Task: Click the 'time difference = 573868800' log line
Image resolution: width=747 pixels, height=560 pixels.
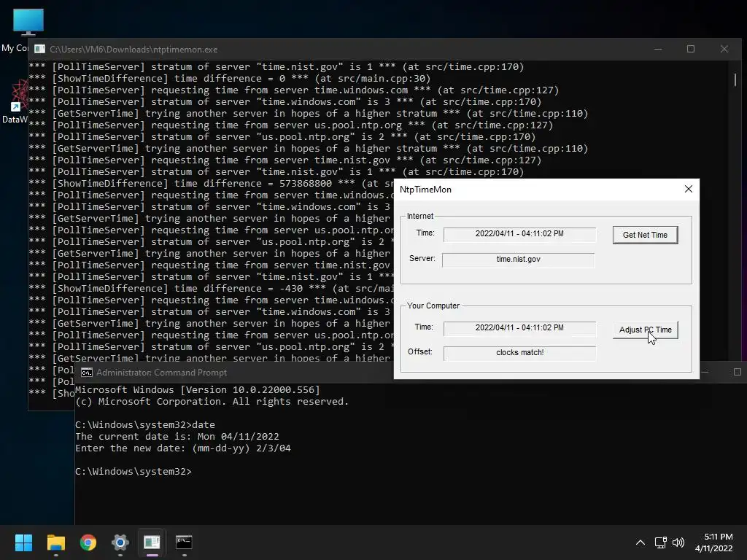Action: (212, 184)
